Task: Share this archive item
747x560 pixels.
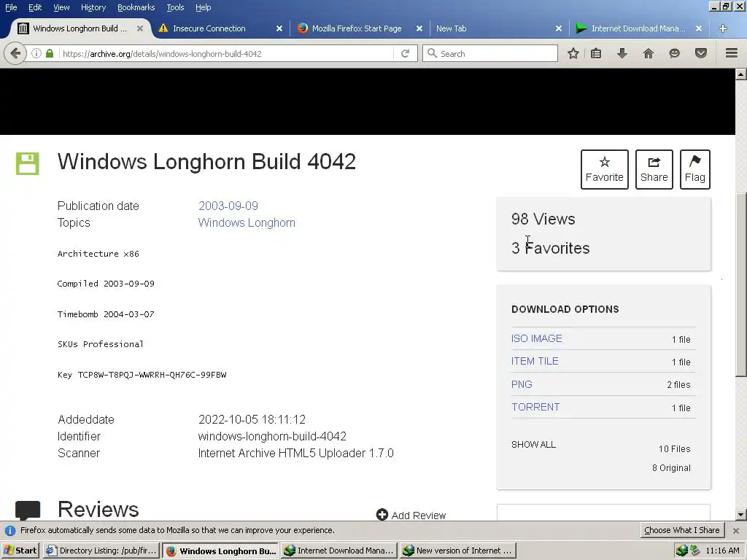Action: 654,169
